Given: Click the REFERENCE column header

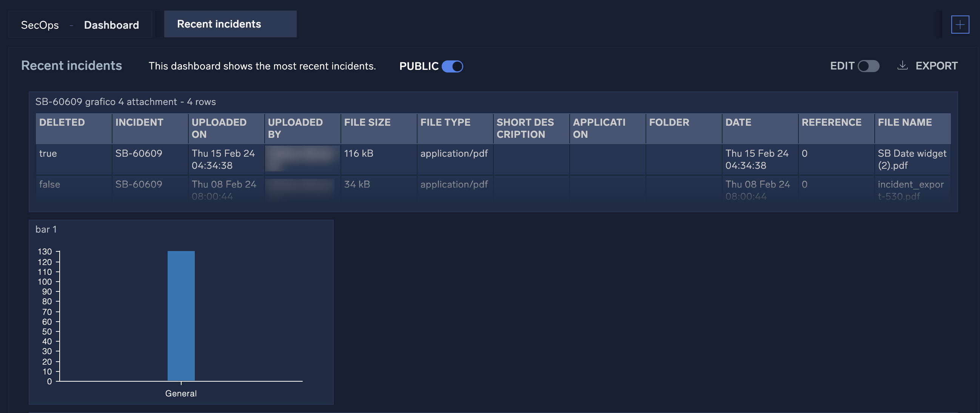Looking at the screenshot, I should pyautogui.click(x=831, y=122).
